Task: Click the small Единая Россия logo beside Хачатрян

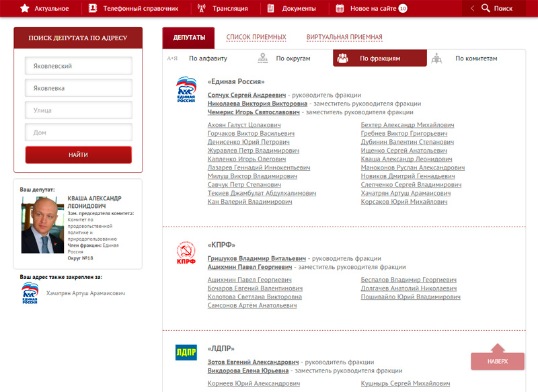Action: click(x=30, y=293)
